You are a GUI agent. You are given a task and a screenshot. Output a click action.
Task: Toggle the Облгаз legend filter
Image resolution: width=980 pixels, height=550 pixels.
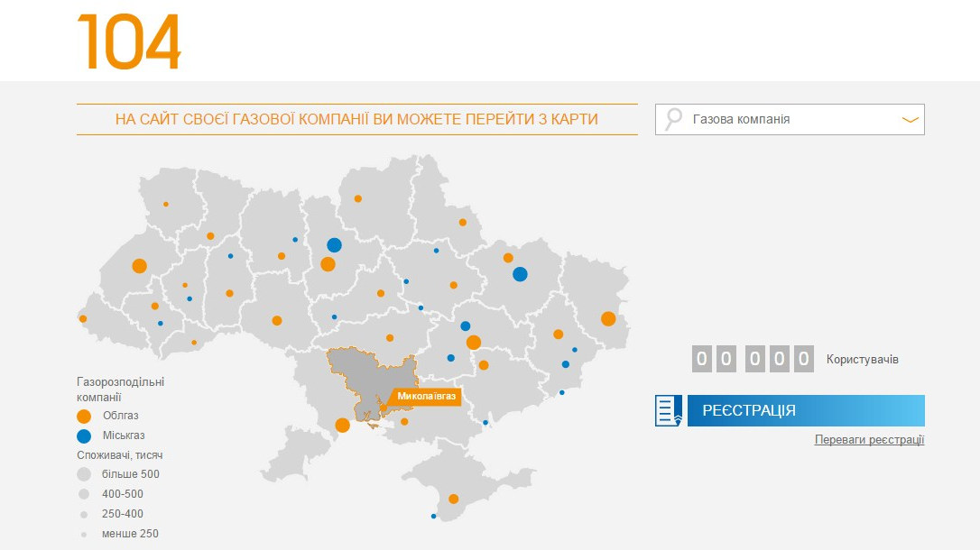pyautogui.click(x=84, y=416)
